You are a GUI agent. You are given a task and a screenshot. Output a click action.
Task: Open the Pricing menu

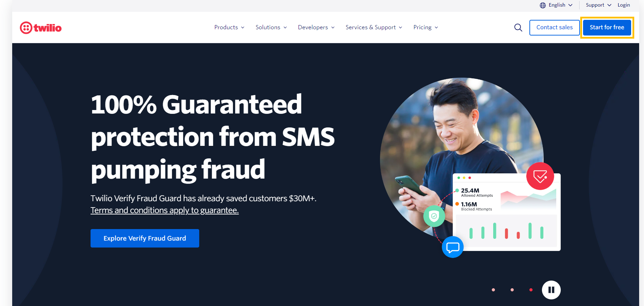coord(426,27)
